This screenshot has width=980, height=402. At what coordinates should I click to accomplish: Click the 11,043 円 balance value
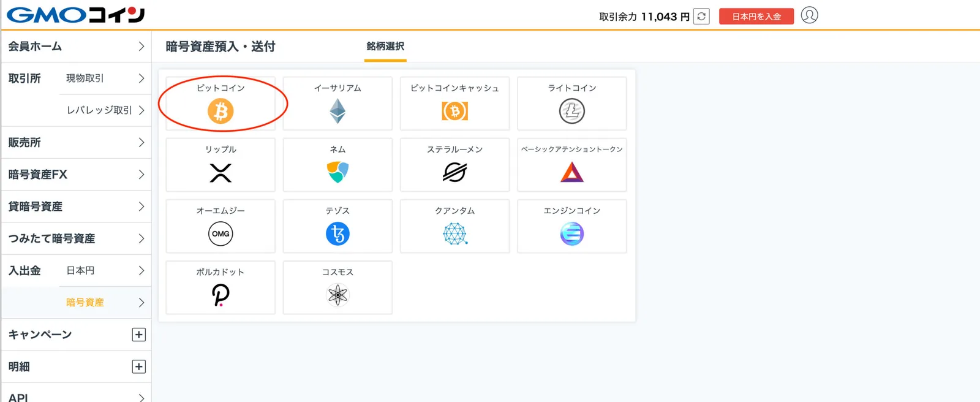click(x=665, y=17)
